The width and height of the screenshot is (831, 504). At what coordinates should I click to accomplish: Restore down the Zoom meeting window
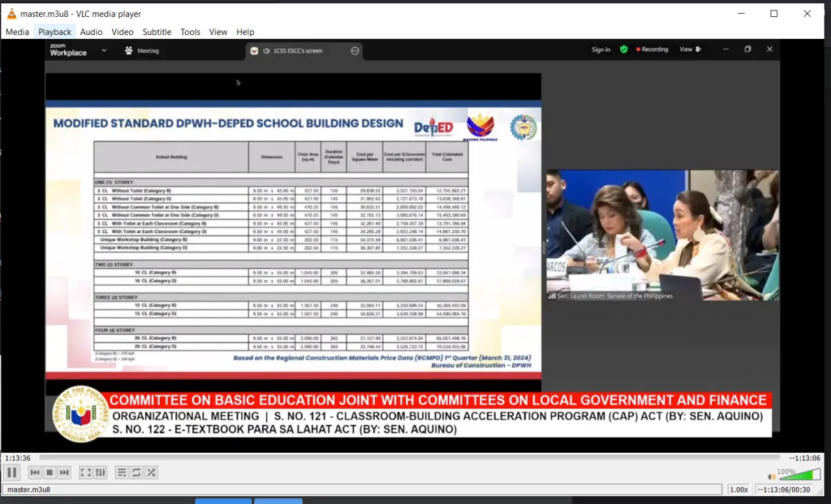[747, 49]
